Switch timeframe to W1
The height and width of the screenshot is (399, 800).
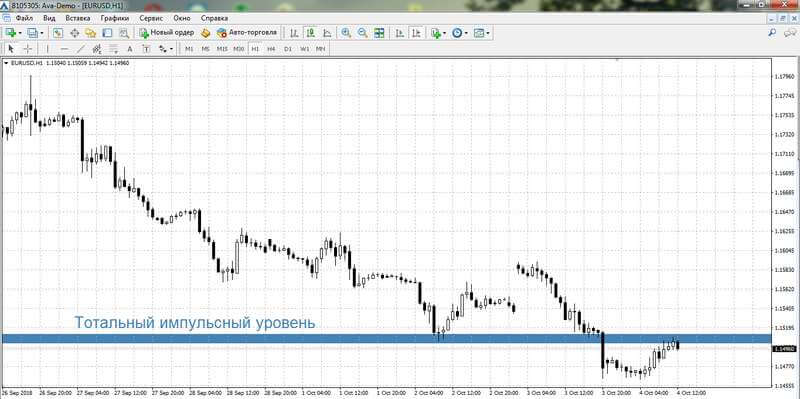click(305, 49)
